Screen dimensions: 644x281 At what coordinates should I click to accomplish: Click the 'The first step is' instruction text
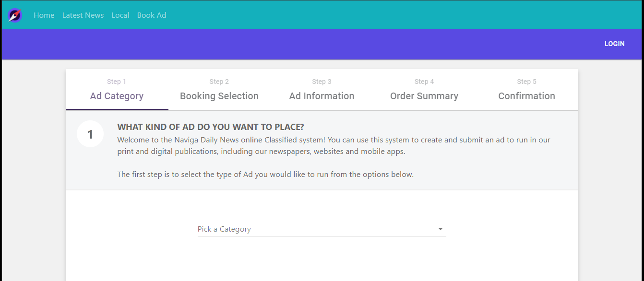pyautogui.click(x=265, y=175)
